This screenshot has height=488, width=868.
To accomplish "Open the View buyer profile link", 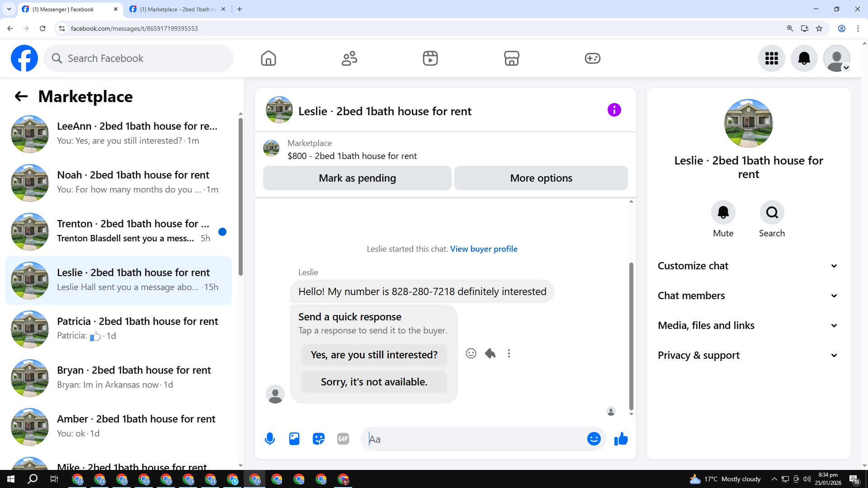I will click(x=484, y=249).
